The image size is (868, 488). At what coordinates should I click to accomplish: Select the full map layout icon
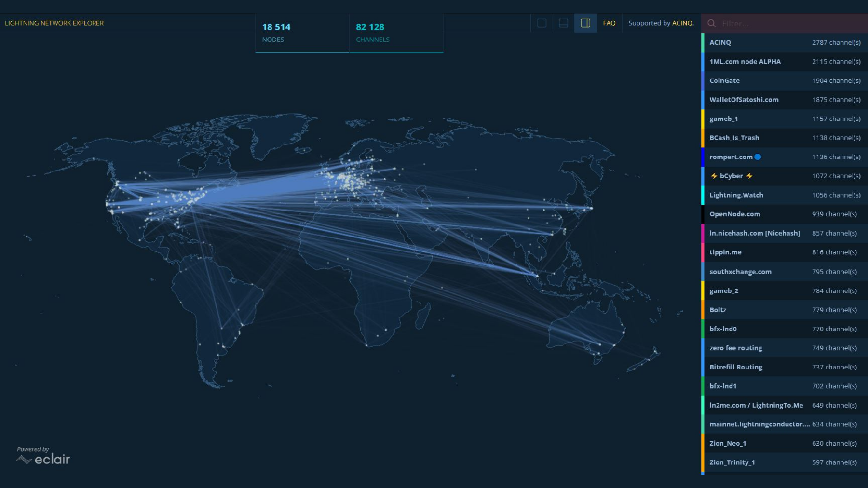pyautogui.click(x=542, y=23)
